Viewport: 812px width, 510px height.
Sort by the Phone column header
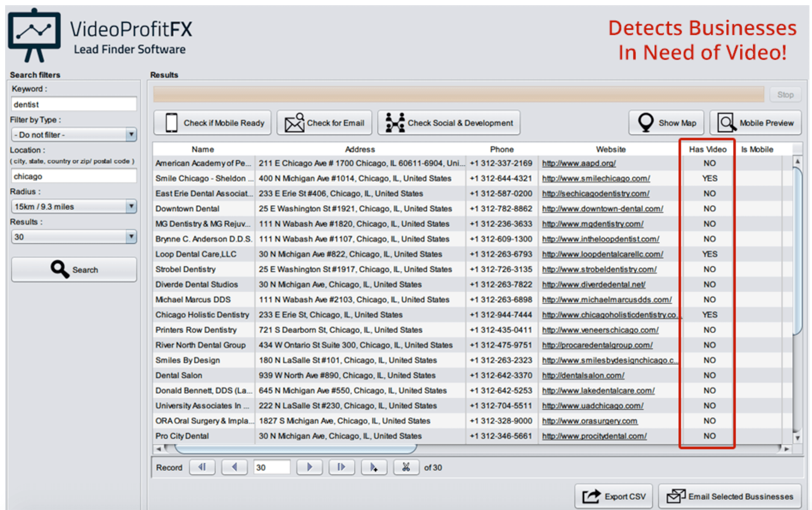point(502,149)
